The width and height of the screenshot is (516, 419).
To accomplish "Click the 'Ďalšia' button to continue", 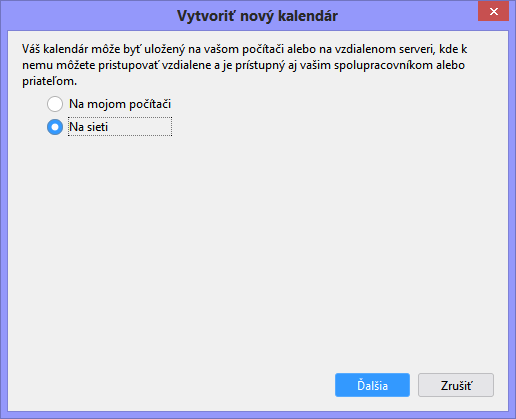I will coord(372,385).
